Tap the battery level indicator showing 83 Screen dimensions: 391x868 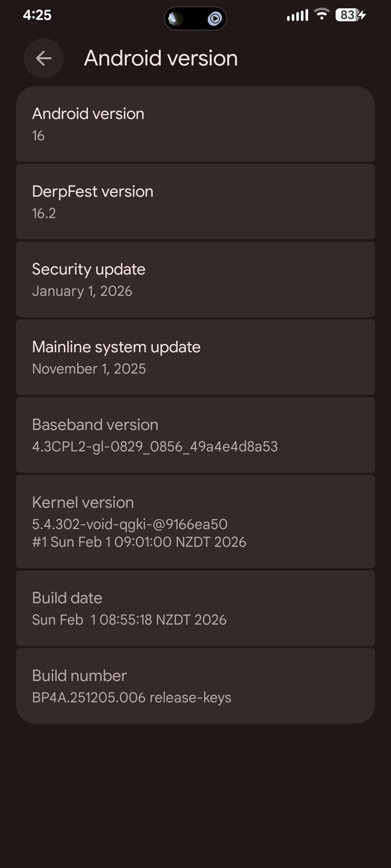tap(347, 15)
